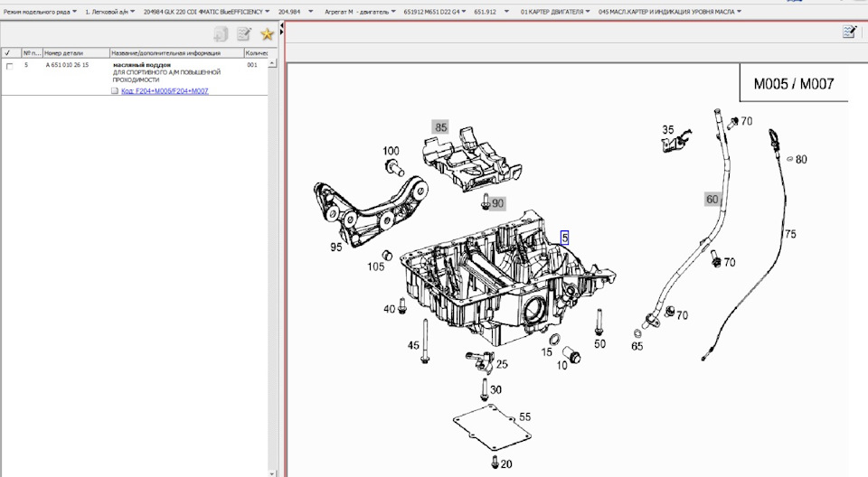868x477 pixels.
Task: Click the parts list scrollbar down arrow
Action: [x=272, y=473]
